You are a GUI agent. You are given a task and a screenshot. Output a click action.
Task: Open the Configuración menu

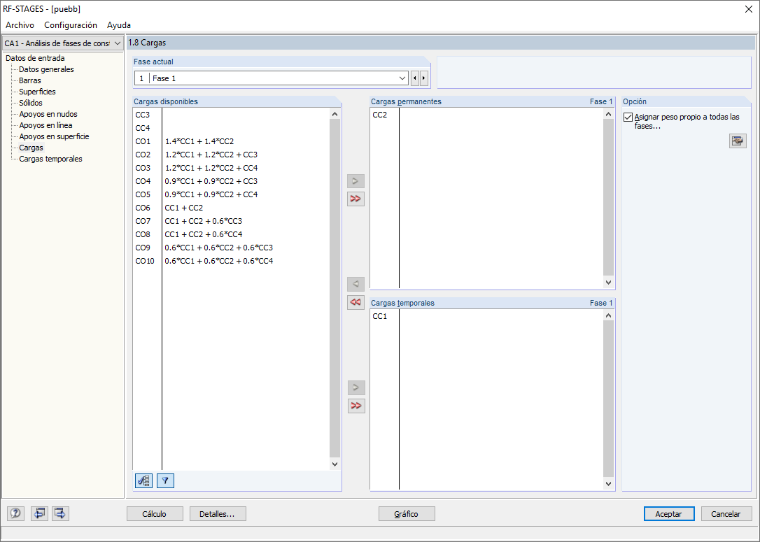pyautogui.click(x=71, y=25)
